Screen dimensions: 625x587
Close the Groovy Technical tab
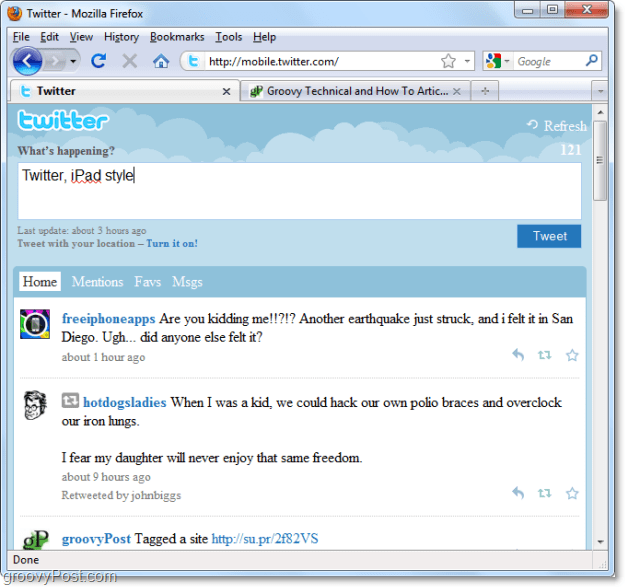pyautogui.click(x=457, y=92)
